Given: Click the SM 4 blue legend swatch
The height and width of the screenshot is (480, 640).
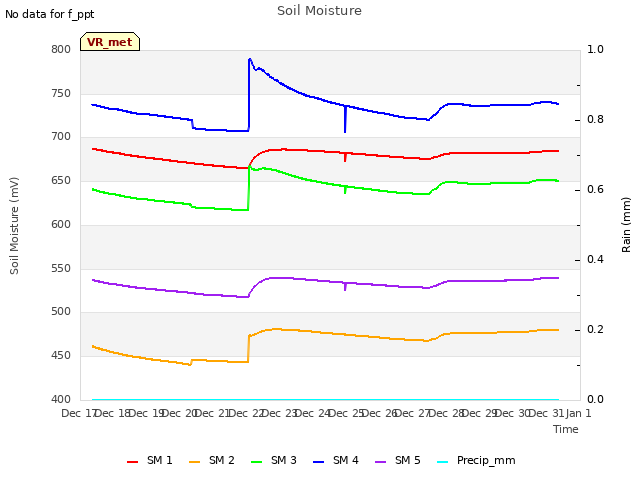Looking at the screenshot, I should click(318, 462).
